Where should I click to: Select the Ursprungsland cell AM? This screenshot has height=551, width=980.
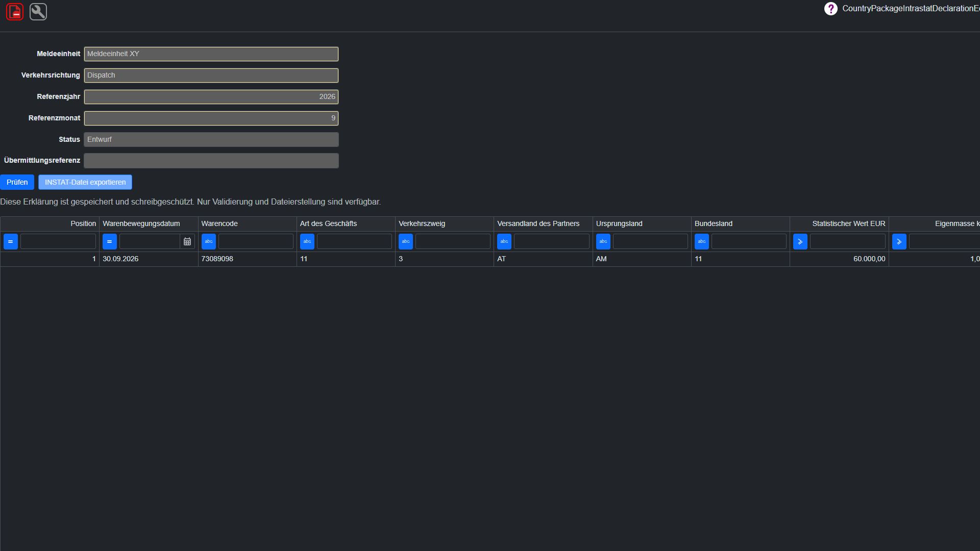tap(642, 259)
